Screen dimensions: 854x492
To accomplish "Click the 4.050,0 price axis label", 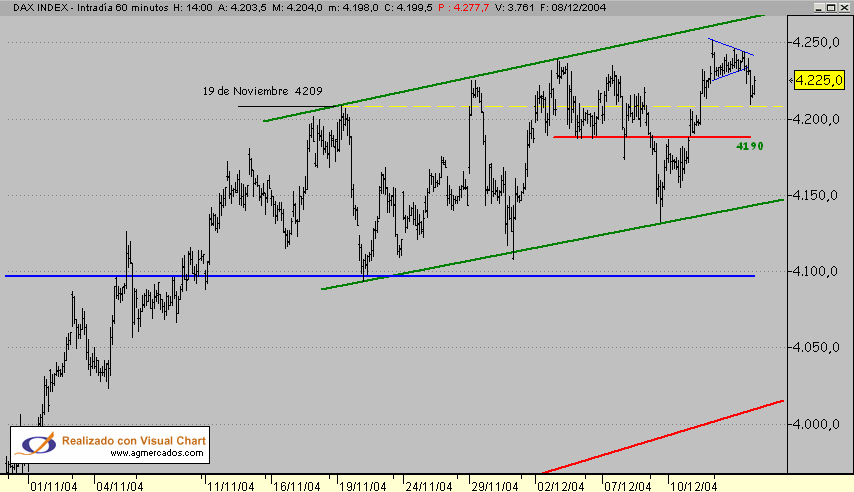I will coord(815,347).
